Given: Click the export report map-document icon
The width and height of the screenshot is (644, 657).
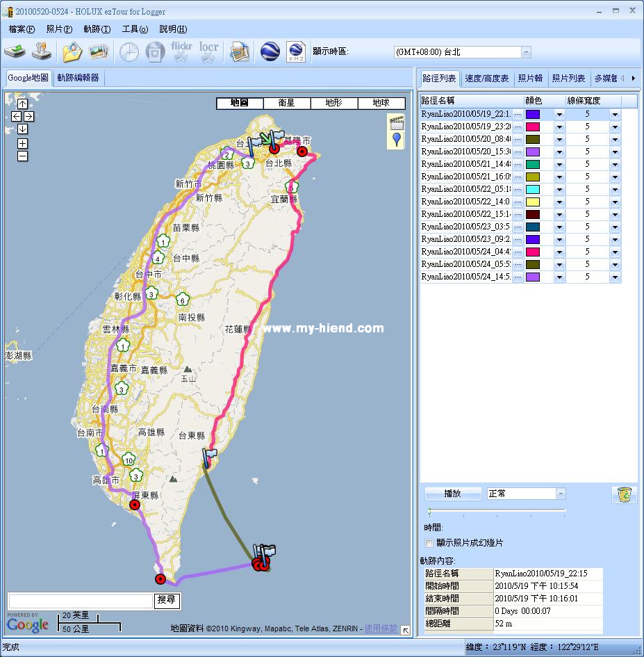Looking at the screenshot, I should pos(240,52).
